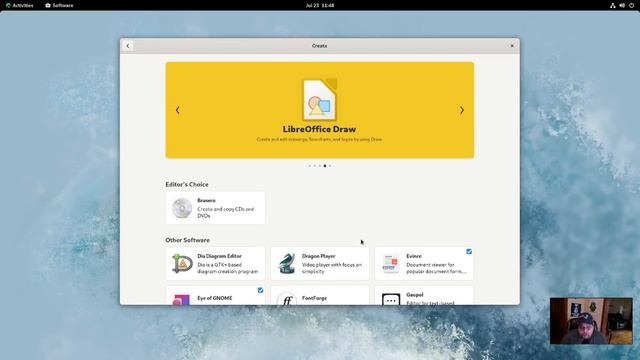This screenshot has height=360, width=640.
Task: Open the FontForge card
Action: coord(320,295)
